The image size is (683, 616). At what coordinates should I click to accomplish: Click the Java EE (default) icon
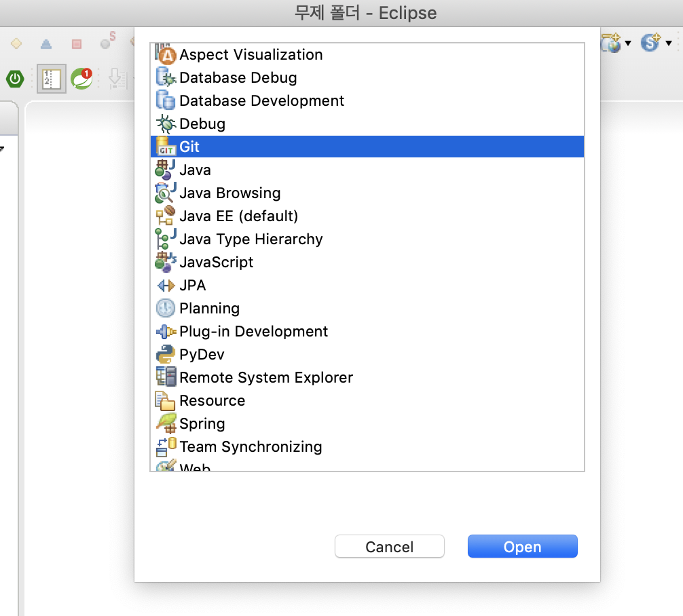click(x=166, y=216)
